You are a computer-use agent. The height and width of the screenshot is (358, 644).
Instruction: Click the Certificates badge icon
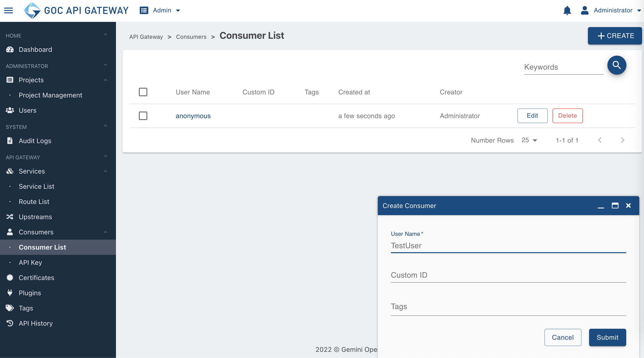coord(10,278)
